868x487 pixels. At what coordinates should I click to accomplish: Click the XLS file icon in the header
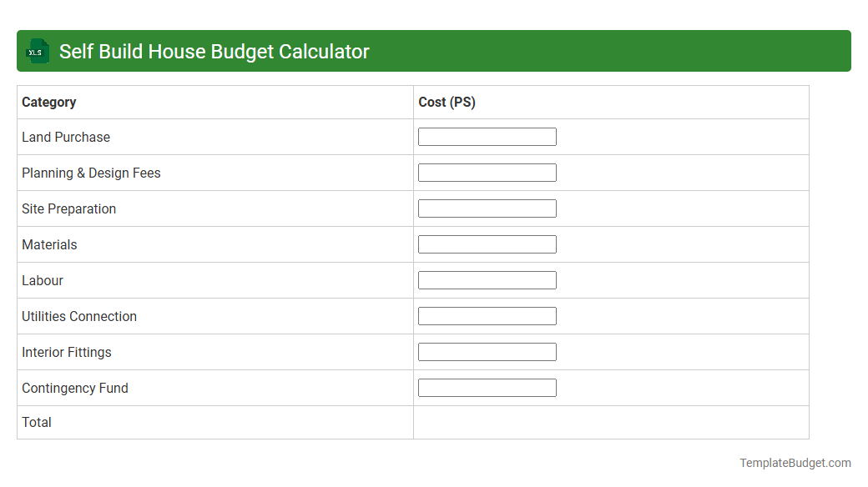(x=37, y=51)
